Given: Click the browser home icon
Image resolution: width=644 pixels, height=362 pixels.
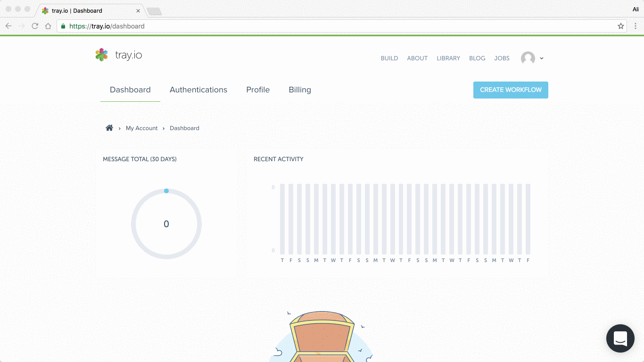Looking at the screenshot, I should pos(48,26).
